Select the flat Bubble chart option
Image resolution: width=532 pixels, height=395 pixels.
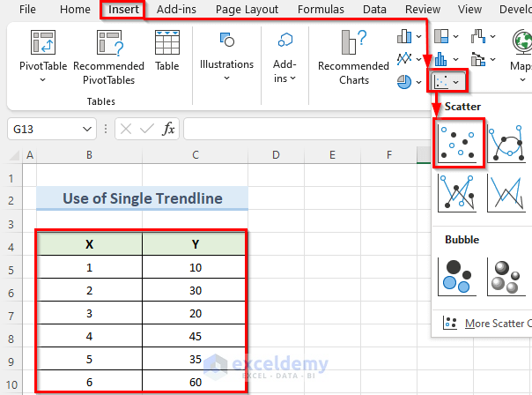457,277
